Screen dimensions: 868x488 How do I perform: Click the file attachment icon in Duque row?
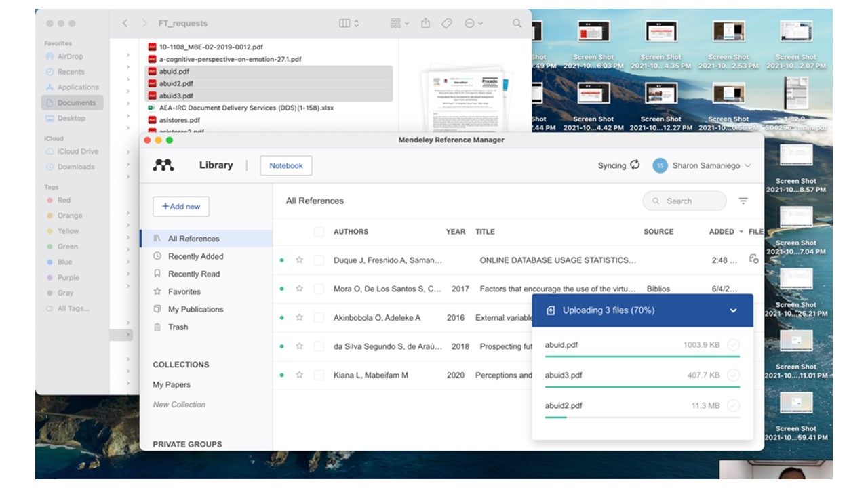[753, 259]
